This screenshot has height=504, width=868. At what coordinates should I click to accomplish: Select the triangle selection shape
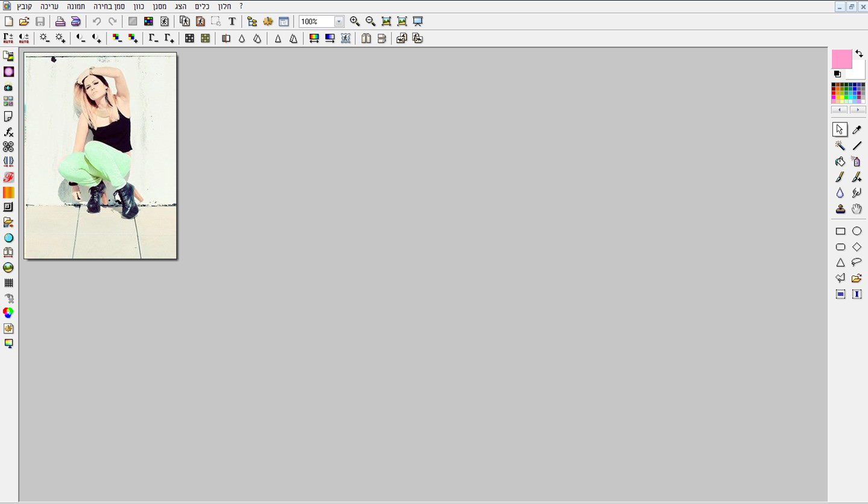(x=840, y=262)
